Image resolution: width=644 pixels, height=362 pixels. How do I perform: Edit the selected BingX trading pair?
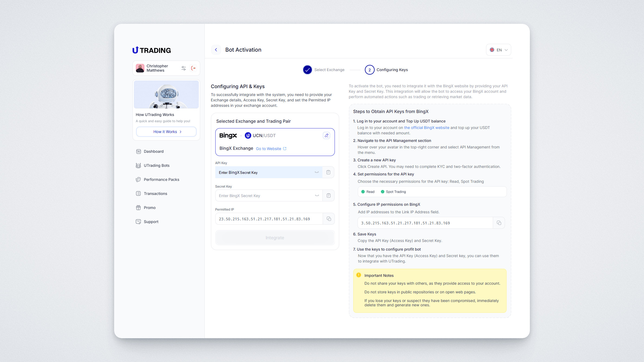pos(326,135)
